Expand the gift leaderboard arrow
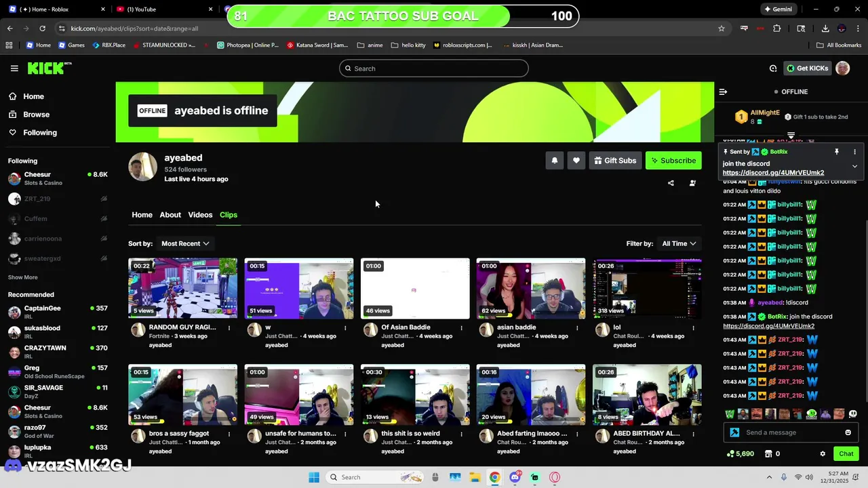Screen dimensions: 868x488 click(x=791, y=136)
